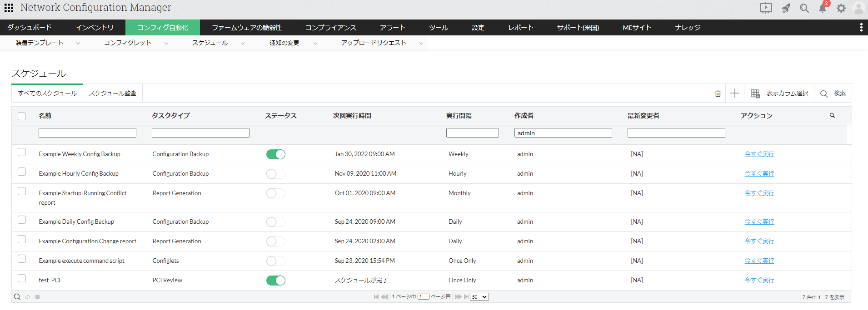This screenshot has width=868, height=310.
Task: Open the app launcher grid icon
Action: [x=9, y=8]
